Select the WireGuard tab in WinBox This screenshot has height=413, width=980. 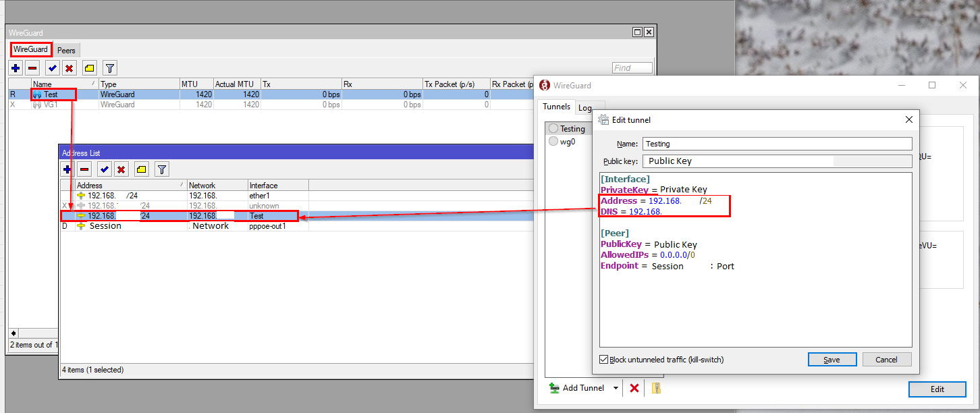tap(30, 49)
